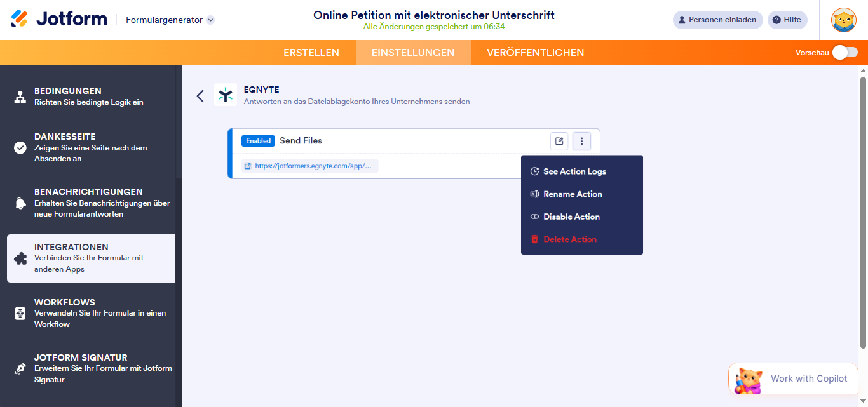Switch to the Erstellen tab

(x=311, y=53)
